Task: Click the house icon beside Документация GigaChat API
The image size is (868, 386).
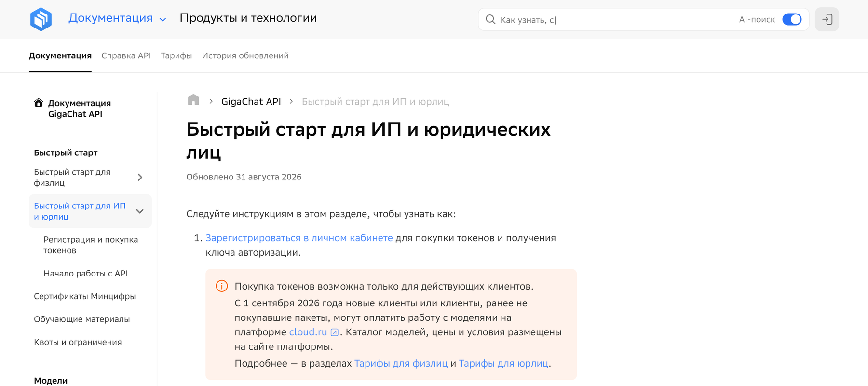Action: coord(39,103)
